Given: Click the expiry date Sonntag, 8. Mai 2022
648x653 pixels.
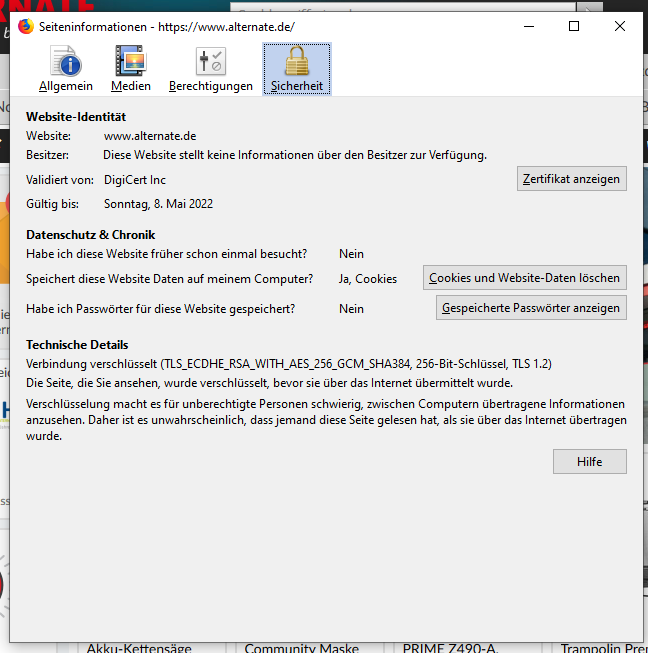Looking at the screenshot, I should [158, 204].
